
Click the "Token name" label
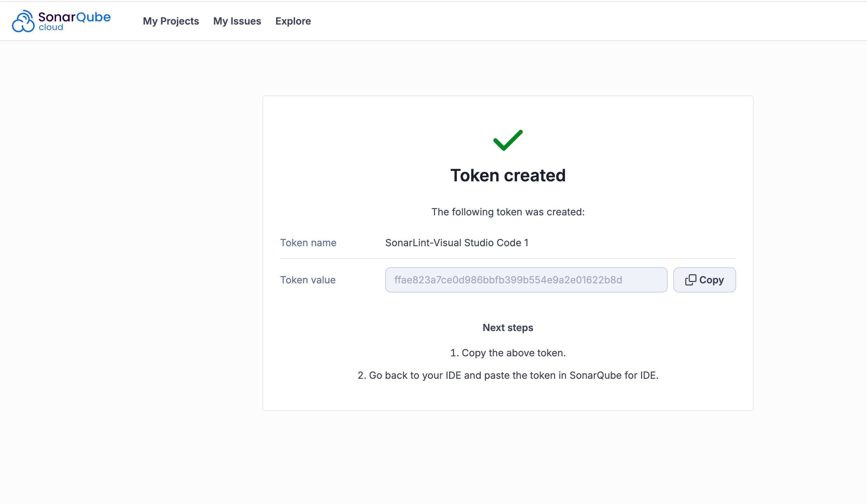coord(308,243)
